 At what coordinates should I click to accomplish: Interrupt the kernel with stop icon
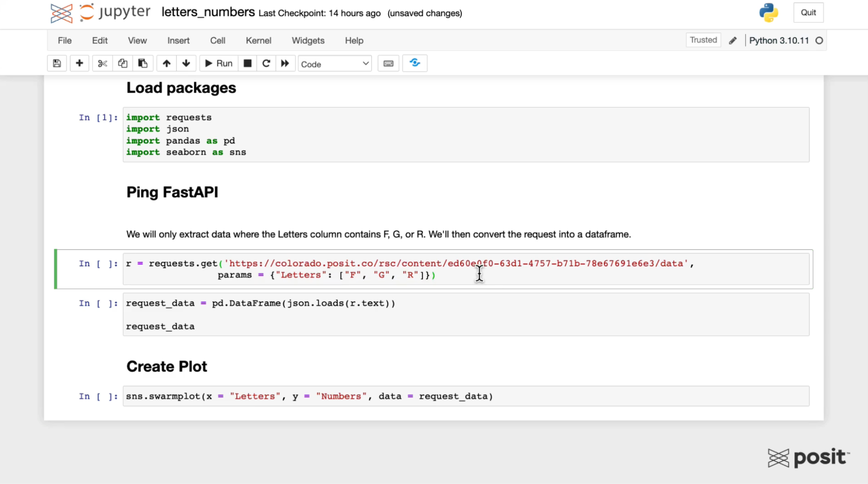[x=248, y=63]
